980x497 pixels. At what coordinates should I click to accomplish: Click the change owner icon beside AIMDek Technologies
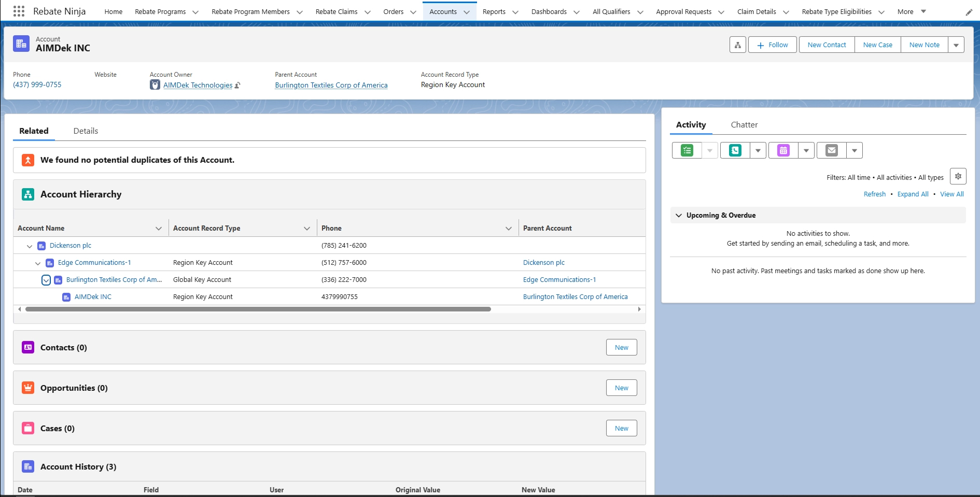[x=237, y=86]
